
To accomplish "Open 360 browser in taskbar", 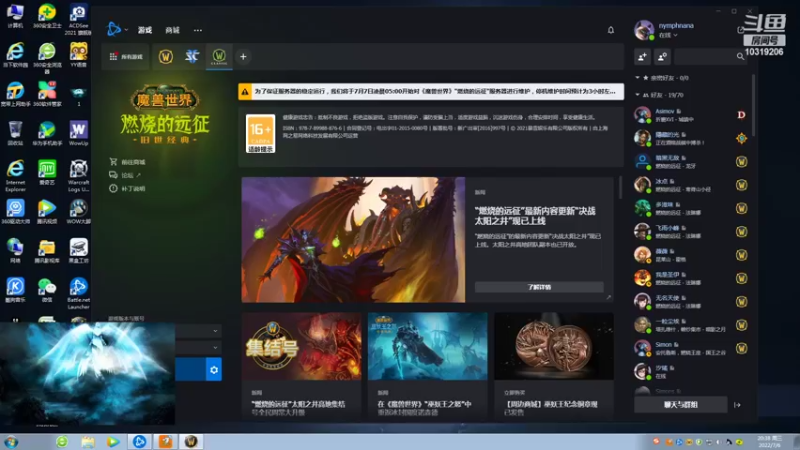I will pos(62,441).
